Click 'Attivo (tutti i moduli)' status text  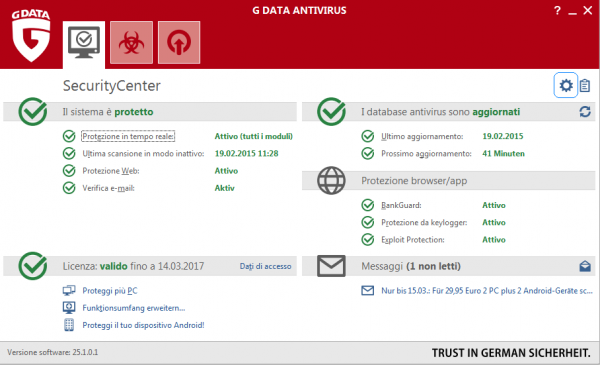[x=253, y=136]
